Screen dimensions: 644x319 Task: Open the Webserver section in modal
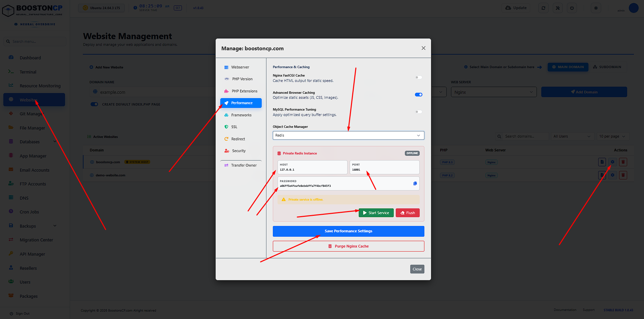pos(241,67)
